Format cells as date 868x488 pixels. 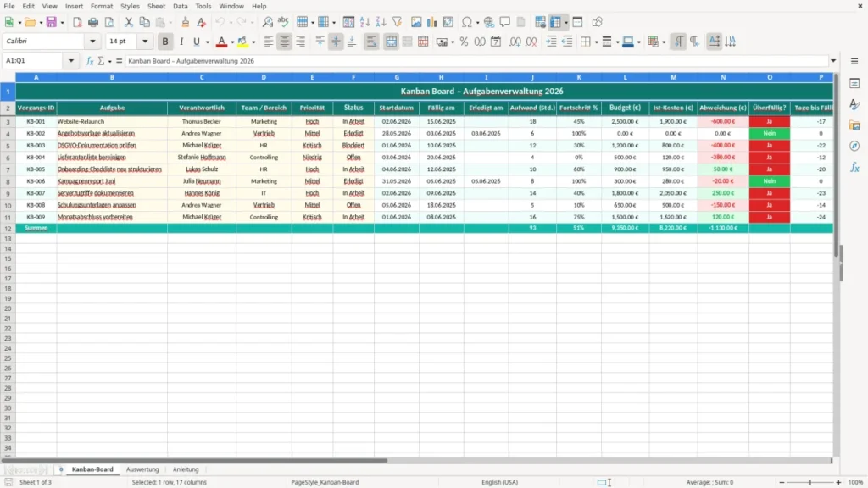tap(496, 42)
